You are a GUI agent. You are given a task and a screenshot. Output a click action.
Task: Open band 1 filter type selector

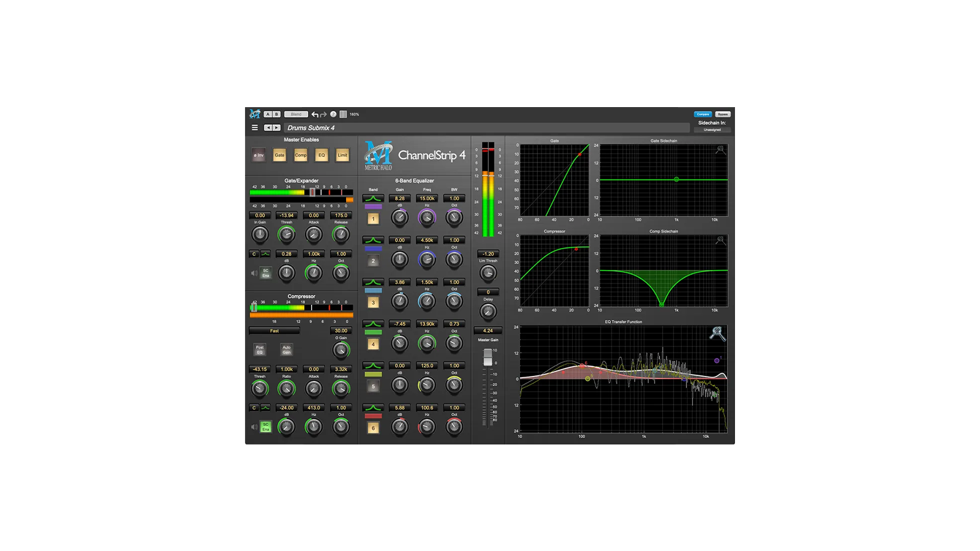click(x=373, y=198)
